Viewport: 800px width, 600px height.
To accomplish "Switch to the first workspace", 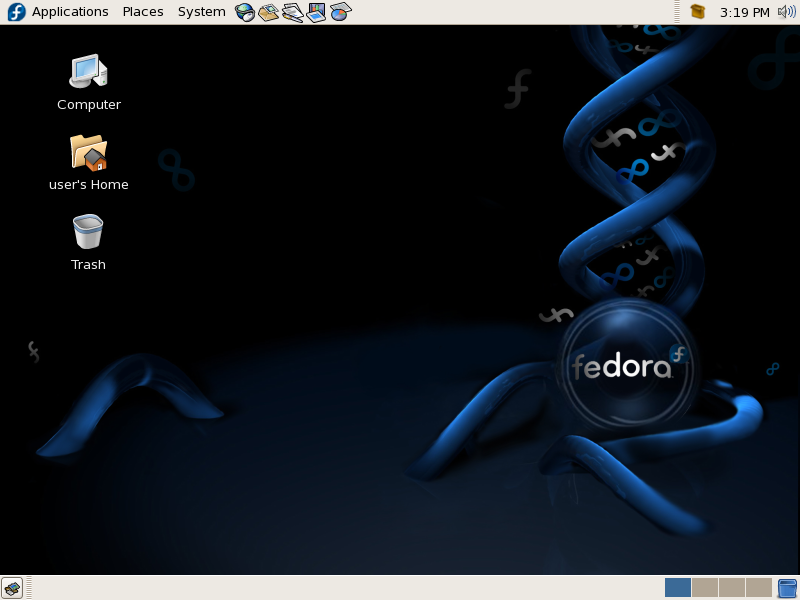I will (x=678, y=588).
